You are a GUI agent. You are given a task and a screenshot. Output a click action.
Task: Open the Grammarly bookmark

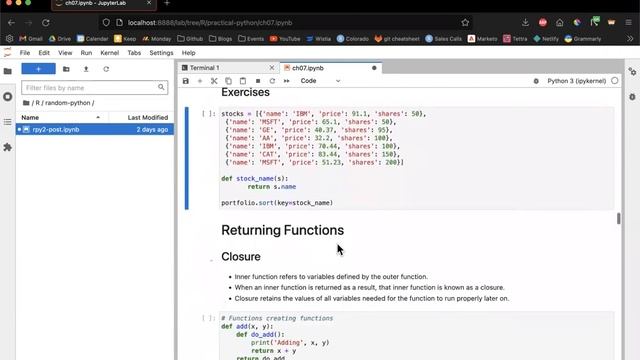pos(583,39)
